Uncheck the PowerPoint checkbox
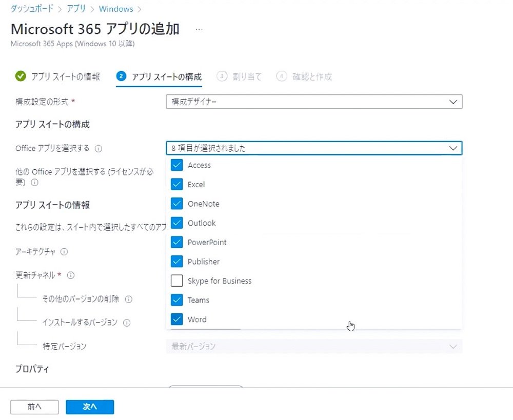Screen dimensions: 513x420 pos(176,243)
